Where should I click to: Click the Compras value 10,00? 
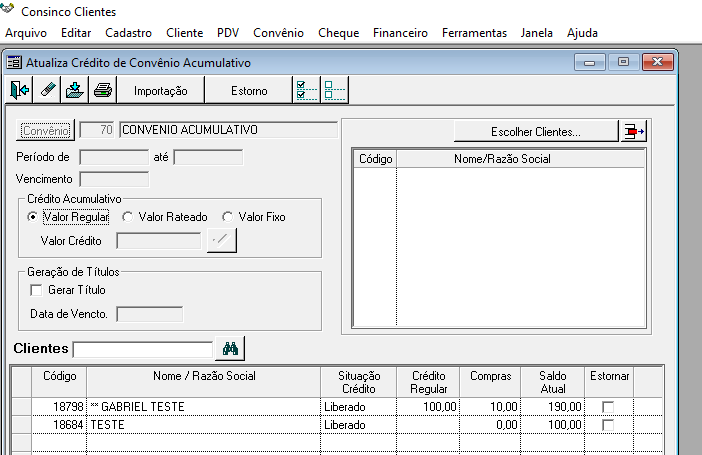(490, 407)
